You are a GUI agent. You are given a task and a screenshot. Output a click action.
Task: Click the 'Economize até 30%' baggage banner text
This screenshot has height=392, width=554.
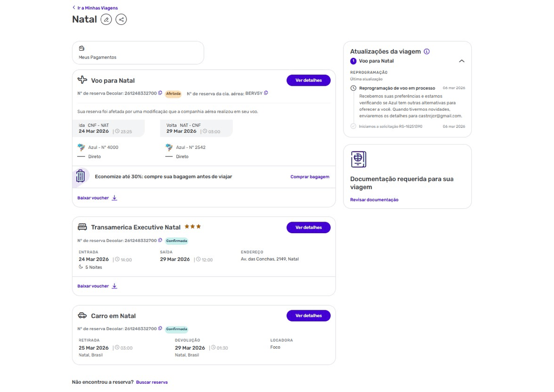[x=163, y=177]
